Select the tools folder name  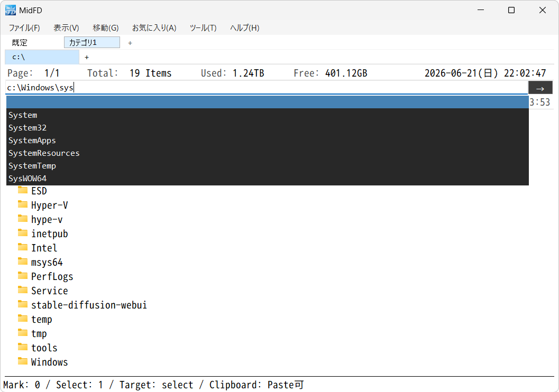[x=44, y=348]
